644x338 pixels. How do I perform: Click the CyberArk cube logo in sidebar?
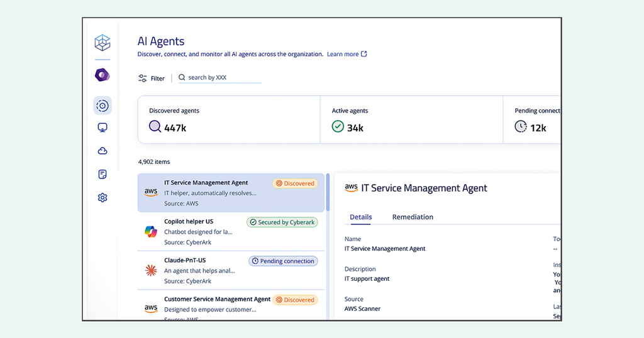point(103,43)
